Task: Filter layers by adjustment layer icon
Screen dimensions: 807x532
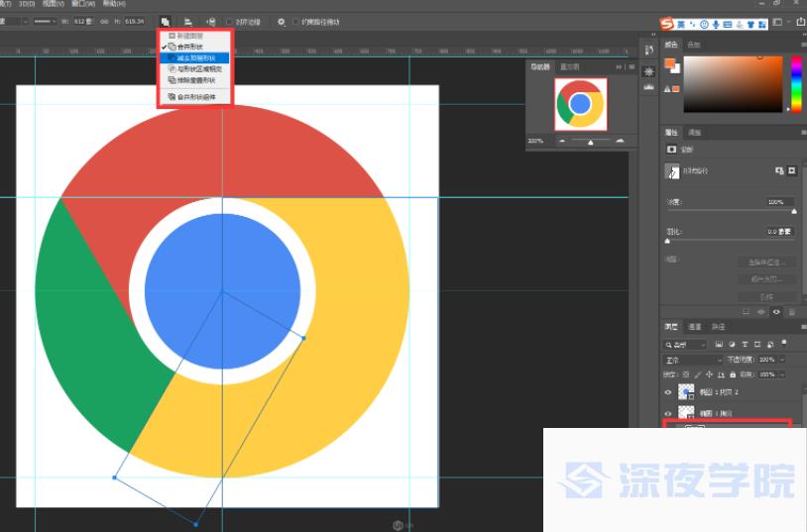Action: click(732, 344)
